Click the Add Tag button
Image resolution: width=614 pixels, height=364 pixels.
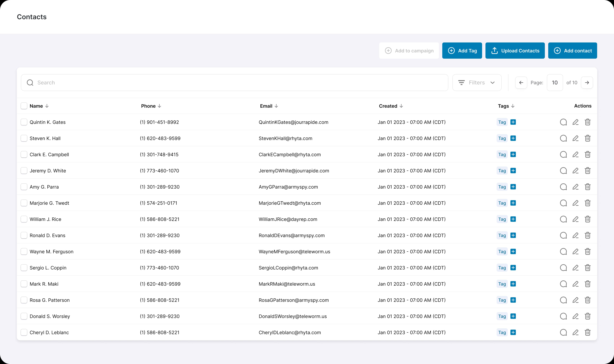[462, 51]
